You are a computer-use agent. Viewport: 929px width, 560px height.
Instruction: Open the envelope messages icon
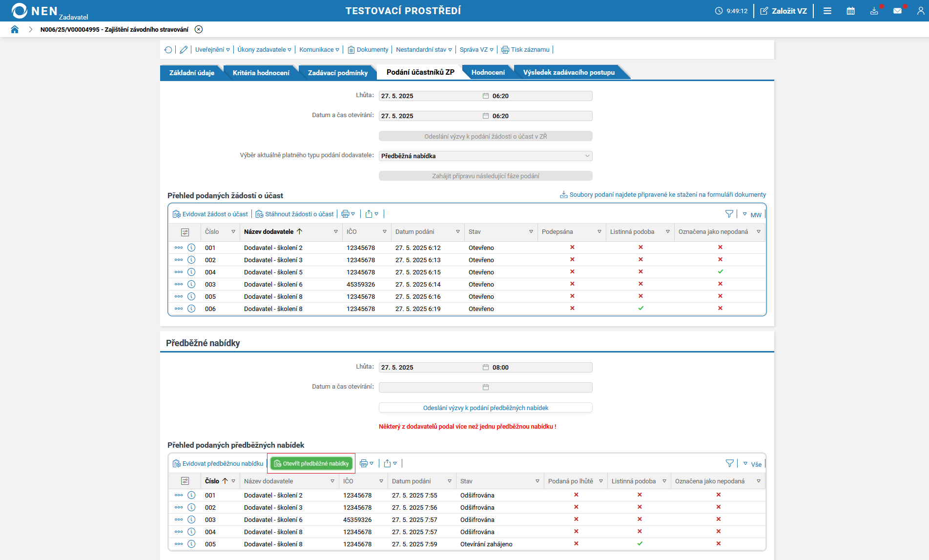click(897, 11)
